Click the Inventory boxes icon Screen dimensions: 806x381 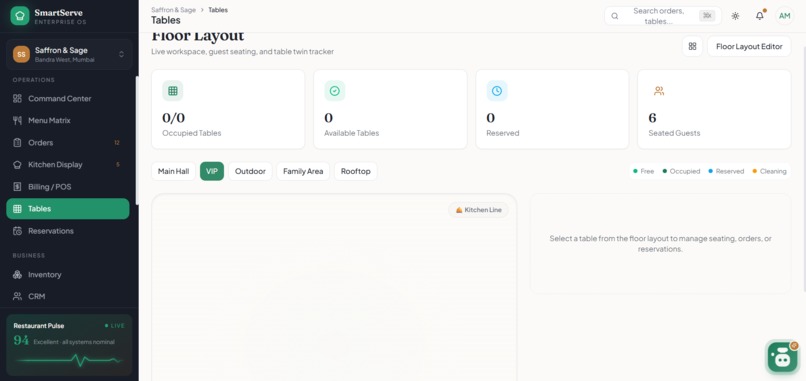pyautogui.click(x=17, y=275)
